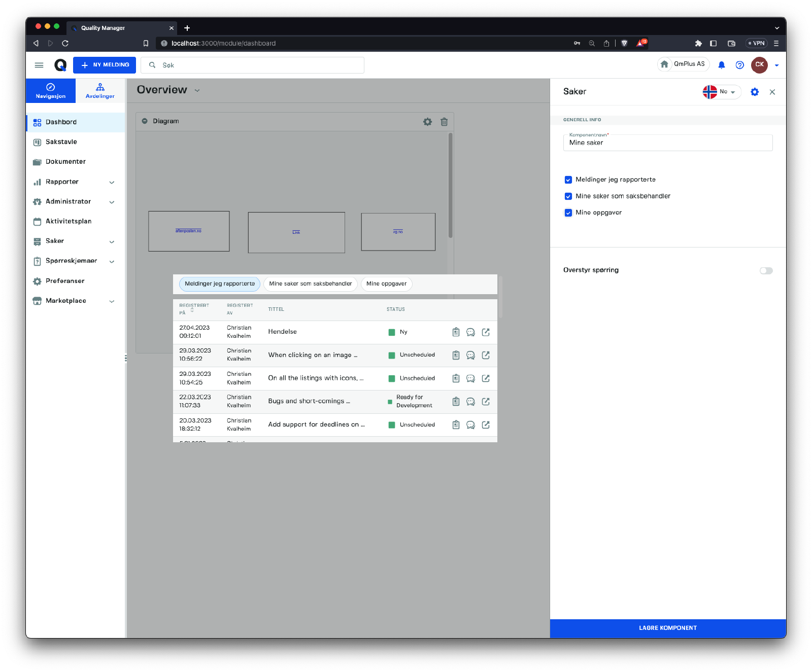Click the Komponentnavn input field

coord(667,143)
